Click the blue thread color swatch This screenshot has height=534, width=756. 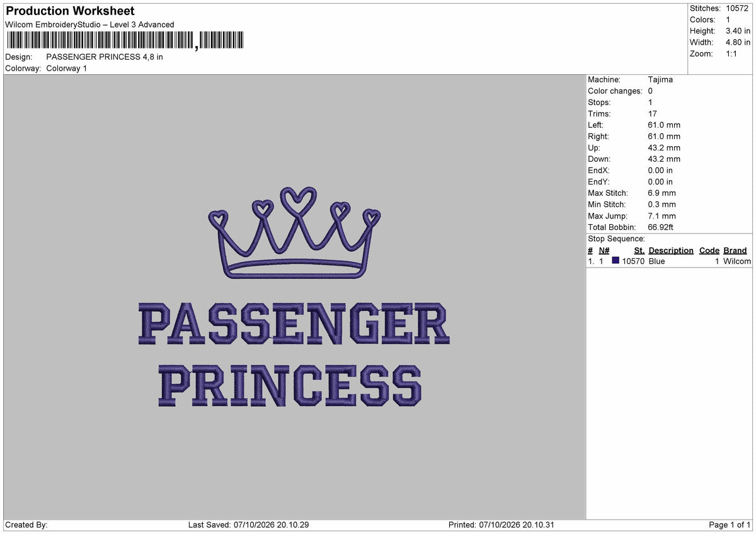(x=616, y=261)
